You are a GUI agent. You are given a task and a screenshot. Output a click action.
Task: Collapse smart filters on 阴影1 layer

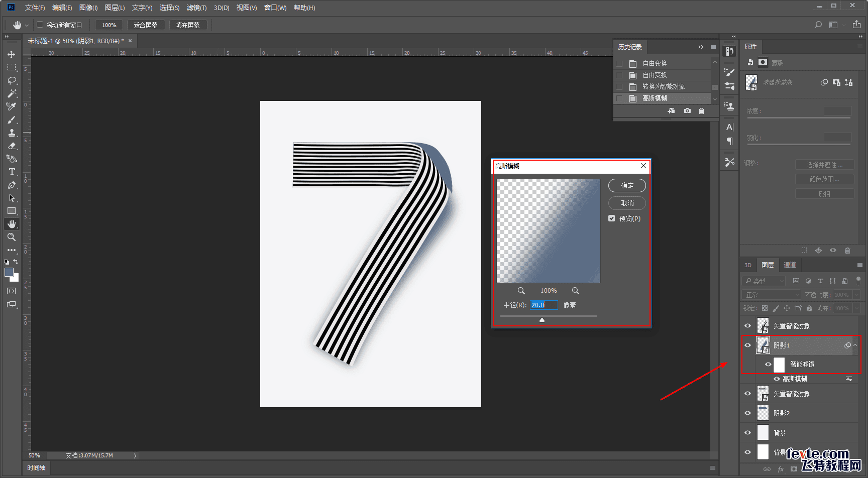[855, 345]
